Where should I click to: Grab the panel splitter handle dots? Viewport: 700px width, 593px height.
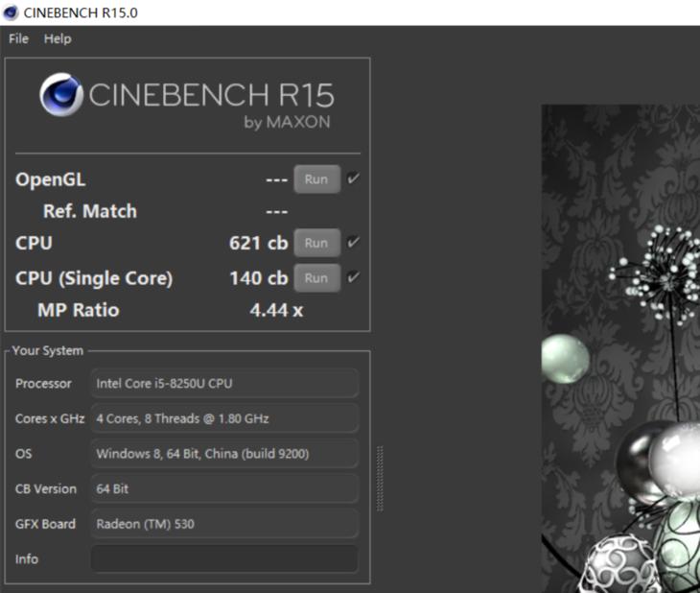380,478
